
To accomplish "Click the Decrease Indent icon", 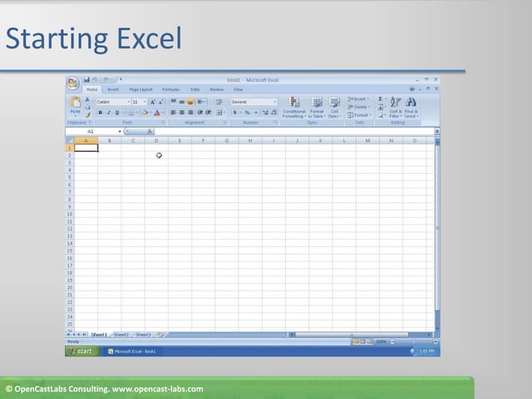I will click(x=200, y=113).
